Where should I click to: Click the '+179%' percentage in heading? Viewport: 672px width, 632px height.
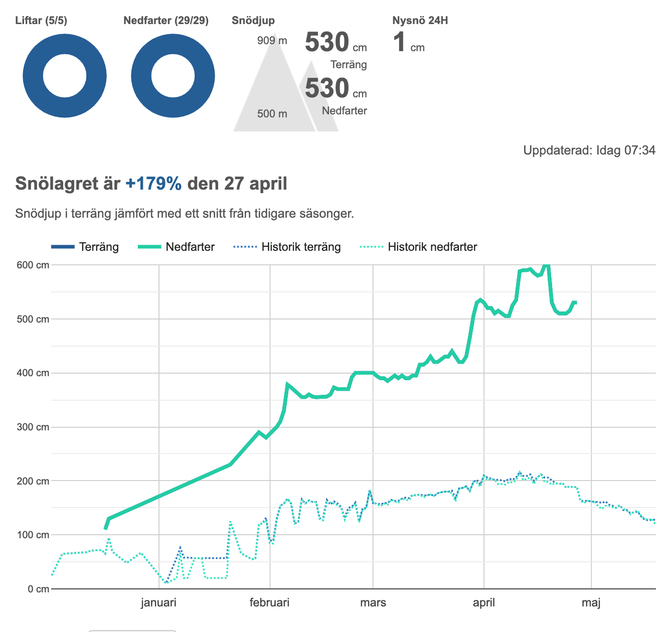click(153, 184)
